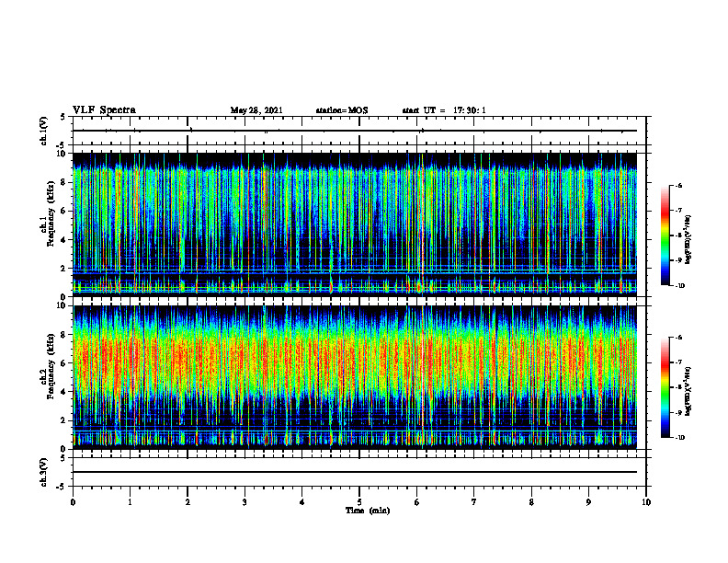Select the "start UT = 17:30:1" text

pyautogui.click(x=444, y=110)
